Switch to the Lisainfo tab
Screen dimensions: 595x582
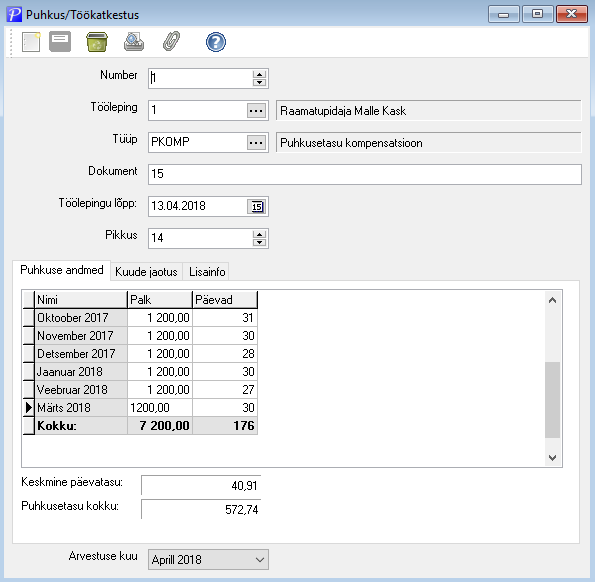pos(207,272)
